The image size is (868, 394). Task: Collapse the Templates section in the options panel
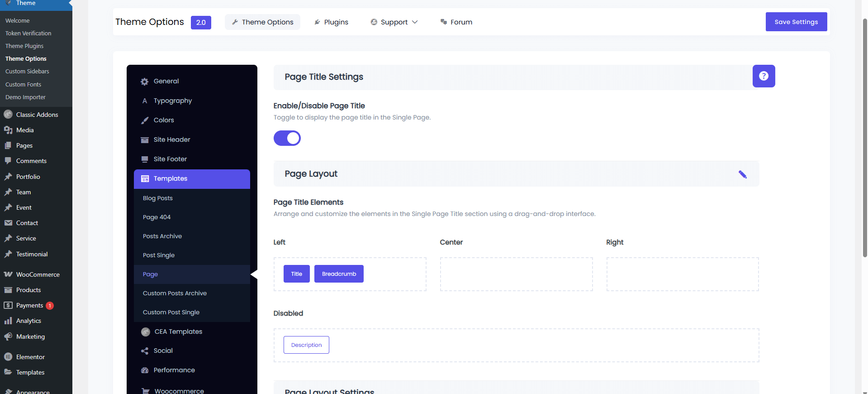192,179
